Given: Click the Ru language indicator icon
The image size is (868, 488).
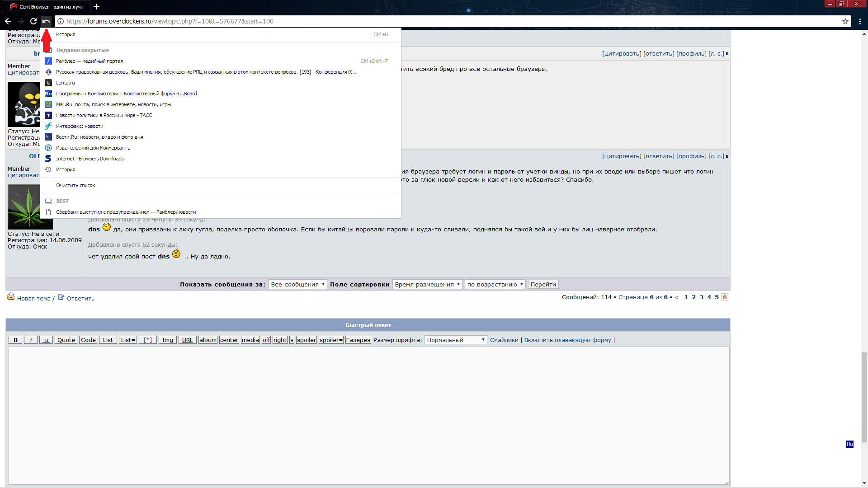Looking at the screenshot, I should click(x=849, y=444).
